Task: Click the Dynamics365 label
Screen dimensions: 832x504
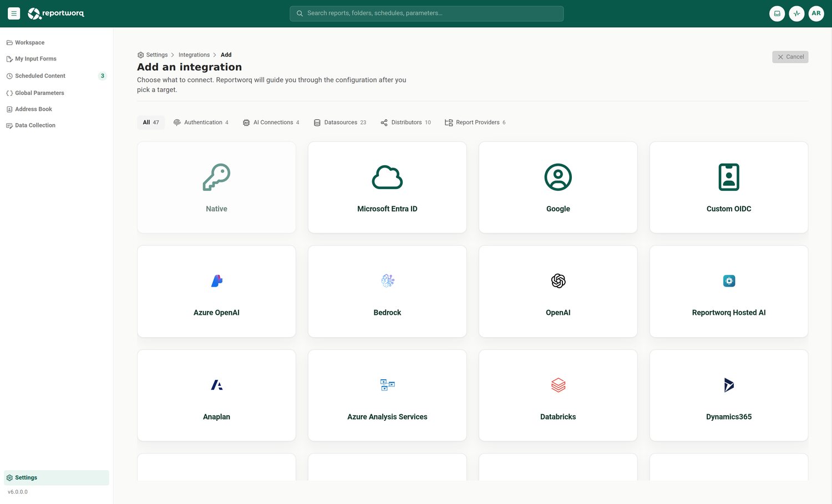Action: [729, 417]
